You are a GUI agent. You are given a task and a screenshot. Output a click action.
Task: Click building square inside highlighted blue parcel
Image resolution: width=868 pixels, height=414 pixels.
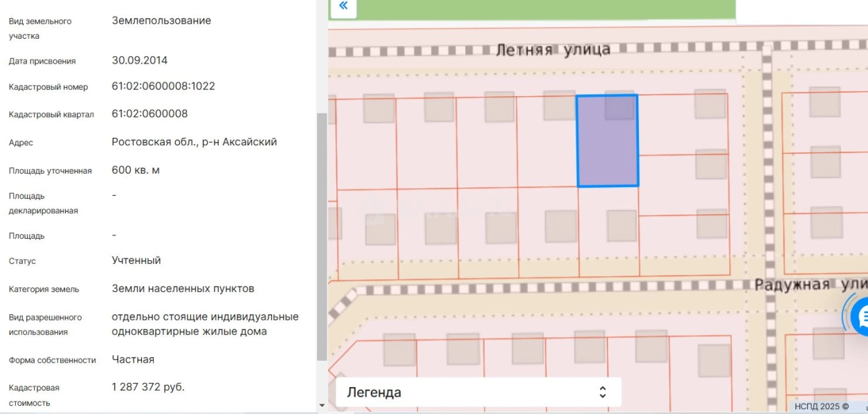tap(620, 106)
